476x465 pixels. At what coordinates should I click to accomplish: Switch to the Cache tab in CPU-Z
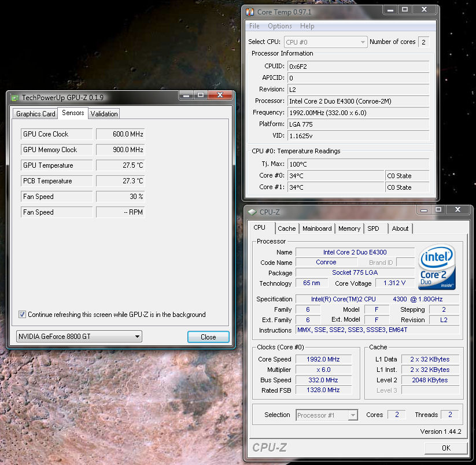click(x=286, y=228)
